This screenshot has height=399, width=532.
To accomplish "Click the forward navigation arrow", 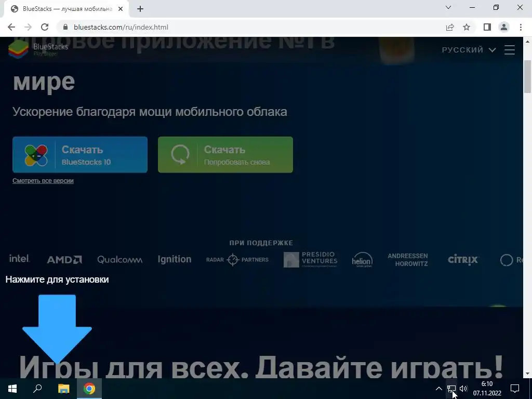I will pos(28,27).
